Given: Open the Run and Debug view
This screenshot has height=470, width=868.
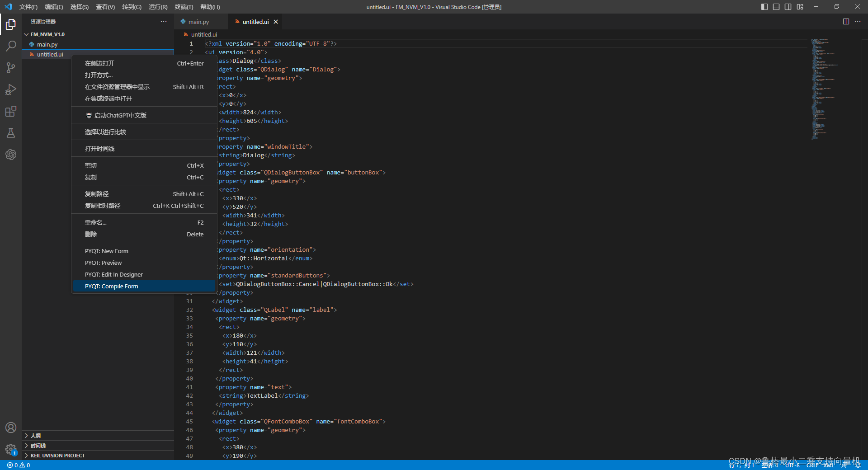Looking at the screenshot, I should click(x=11, y=89).
